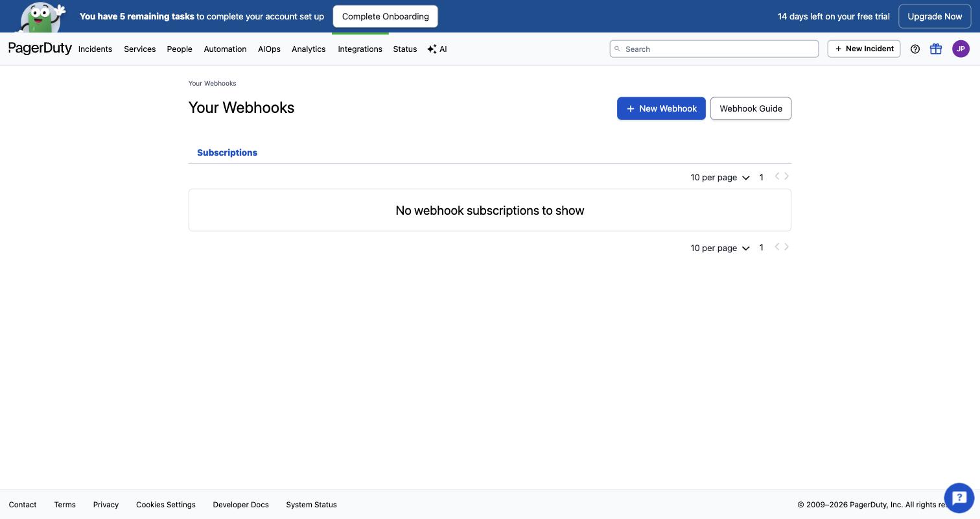Go to previous page in top pagination

tap(777, 176)
